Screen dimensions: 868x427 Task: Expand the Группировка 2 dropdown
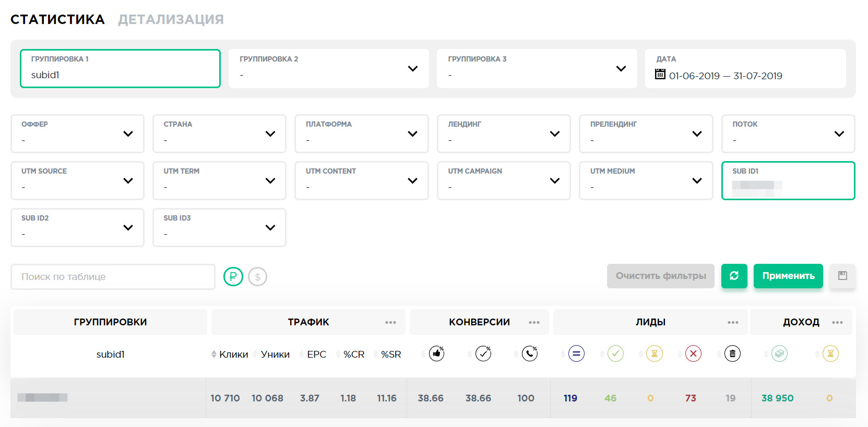[329, 68]
